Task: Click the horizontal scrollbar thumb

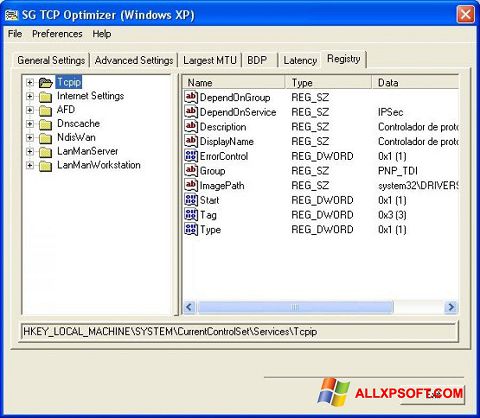Action: [x=295, y=307]
